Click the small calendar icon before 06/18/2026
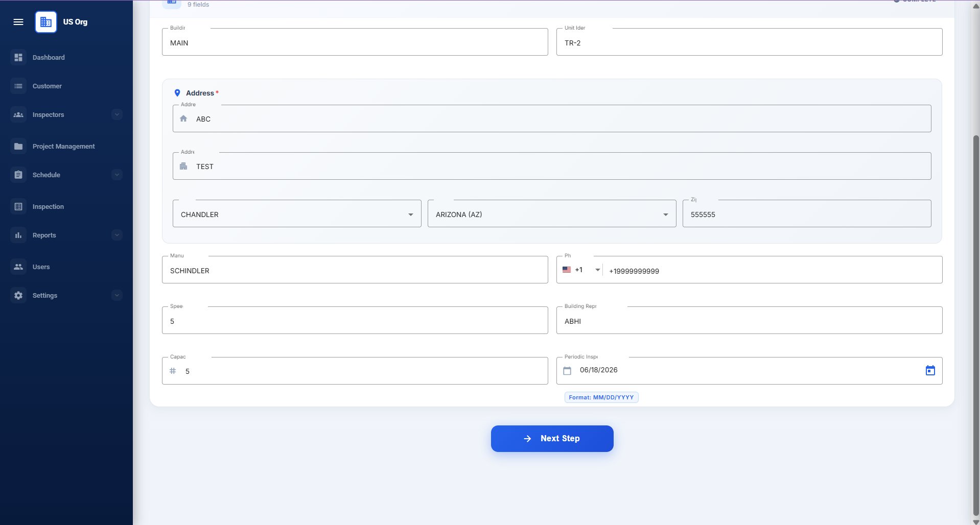 (x=567, y=371)
